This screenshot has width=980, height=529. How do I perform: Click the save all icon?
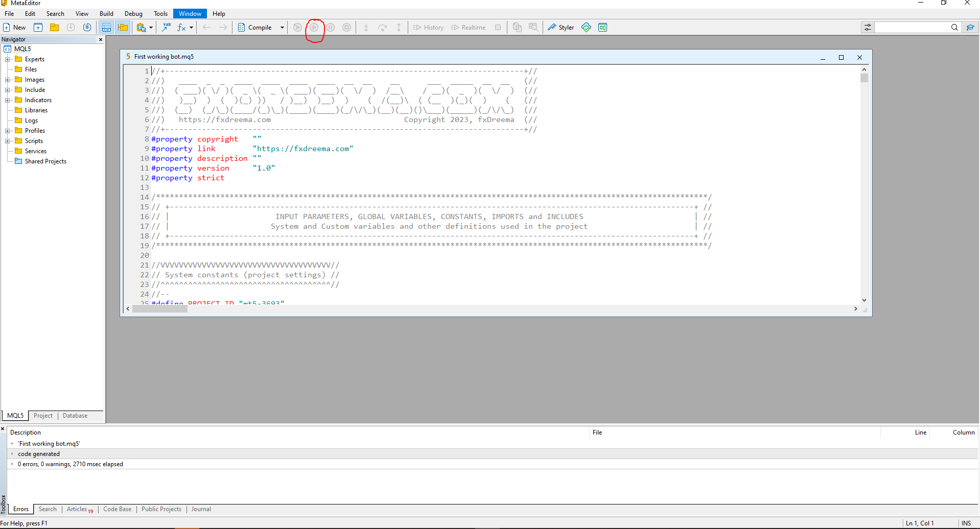[87, 28]
